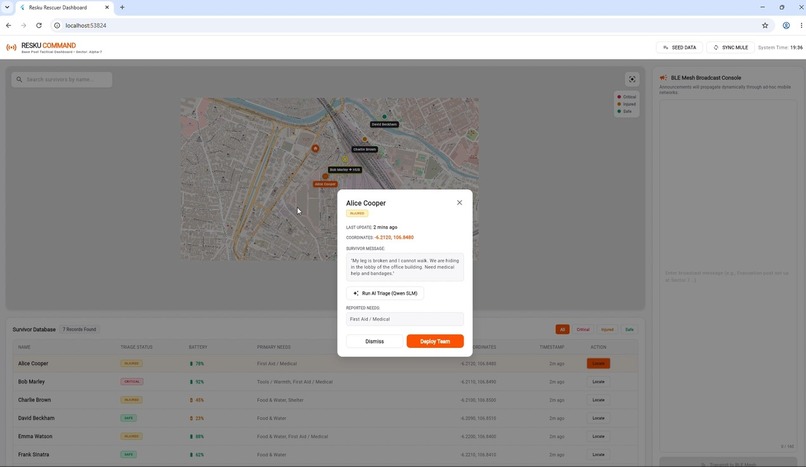Click the green David Beckham map pin
Image resolution: width=806 pixels, height=467 pixels.
[x=384, y=117]
